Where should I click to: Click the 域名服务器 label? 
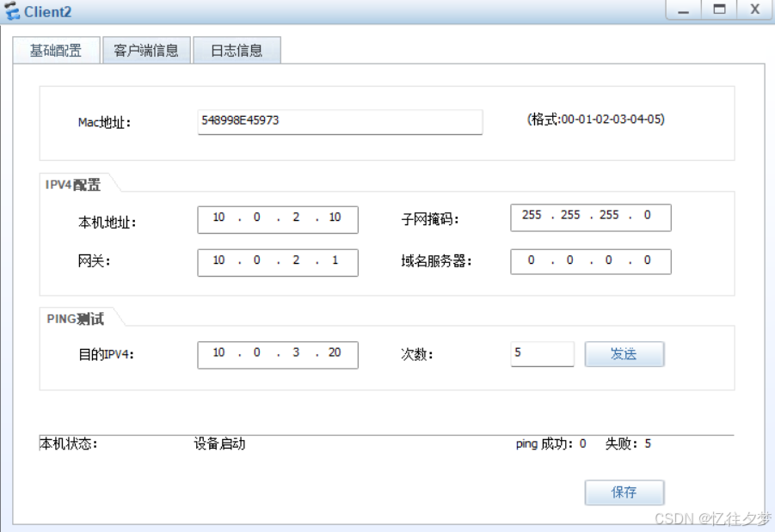coord(436,260)
